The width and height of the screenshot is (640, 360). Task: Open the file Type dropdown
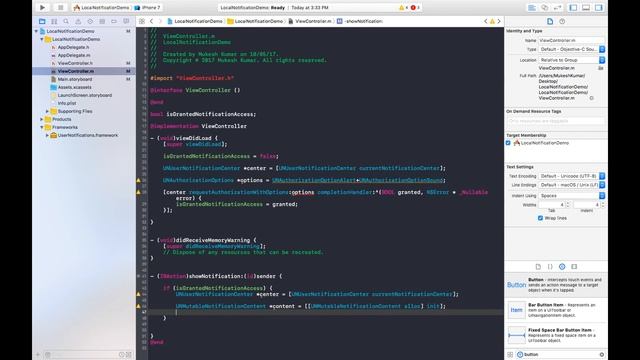(571, 49)
